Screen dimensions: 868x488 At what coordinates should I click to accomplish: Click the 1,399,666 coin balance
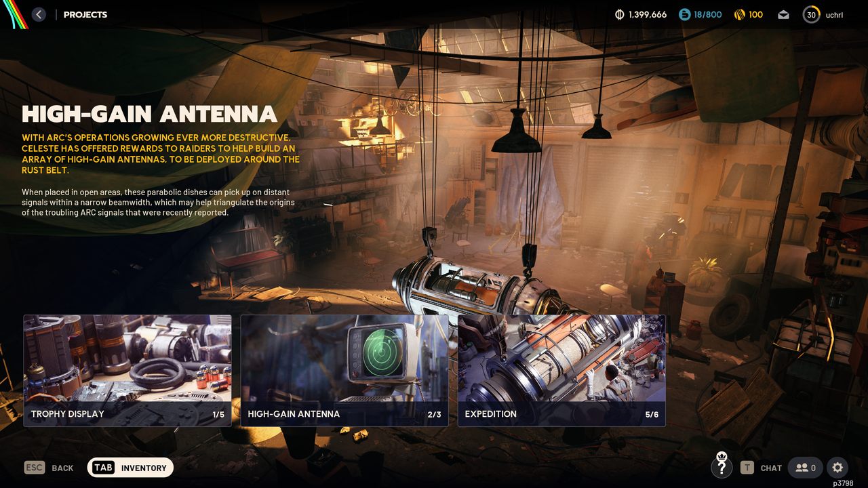(648, 15)
